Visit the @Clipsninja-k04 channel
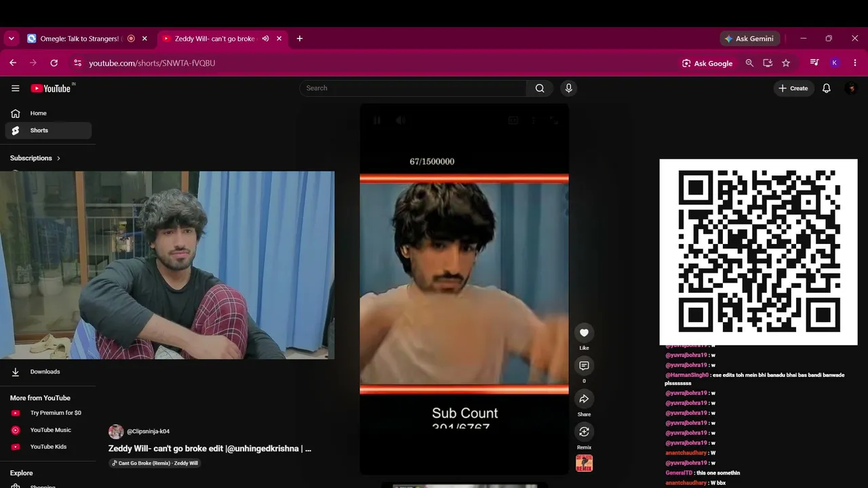 click(x=149, y=432)
